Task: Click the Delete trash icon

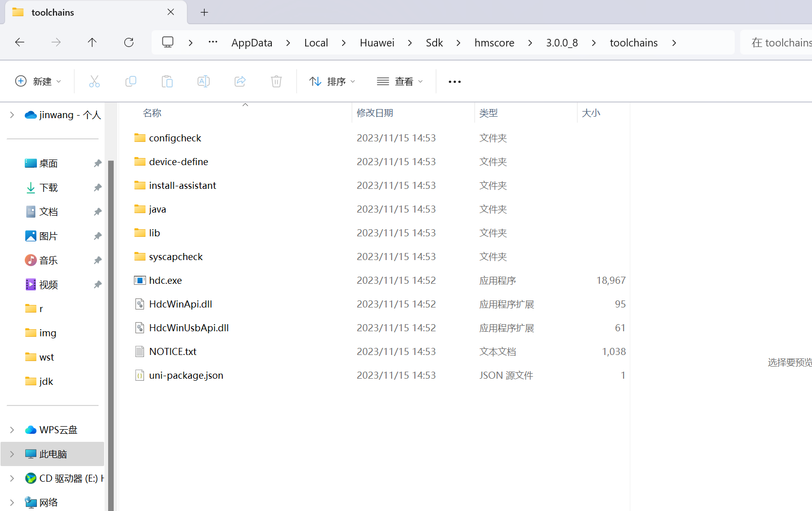Action: click(x=276, y=81)
